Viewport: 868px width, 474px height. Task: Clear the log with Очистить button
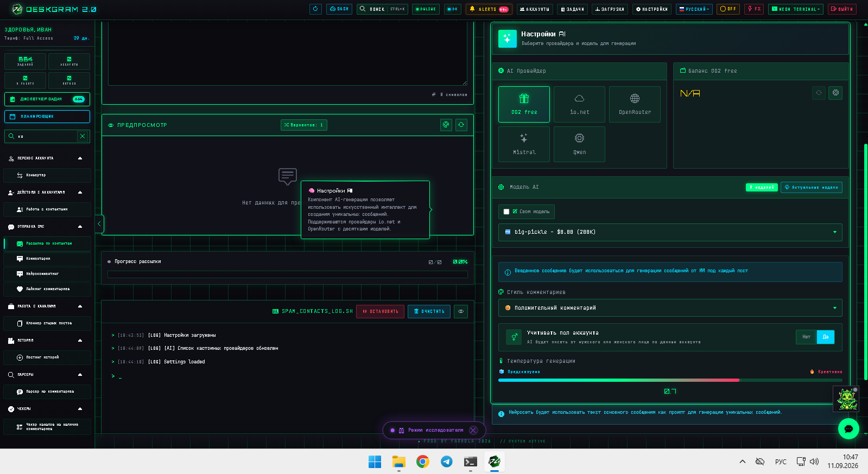click(429, 311)
